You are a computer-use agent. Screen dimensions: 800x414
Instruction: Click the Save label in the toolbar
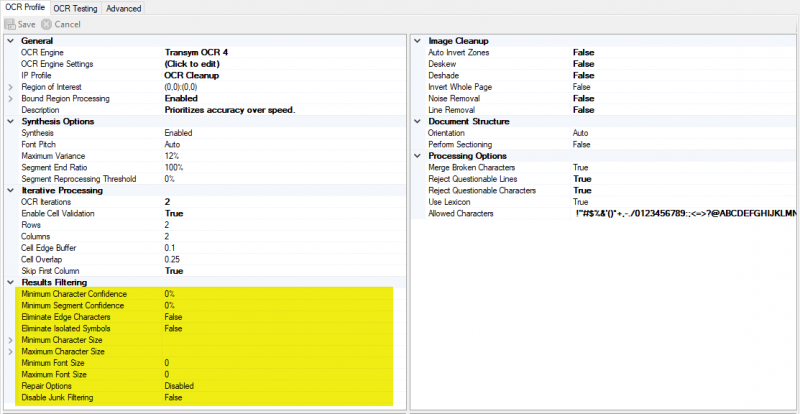pyautogui.click(x=27, y=24)
